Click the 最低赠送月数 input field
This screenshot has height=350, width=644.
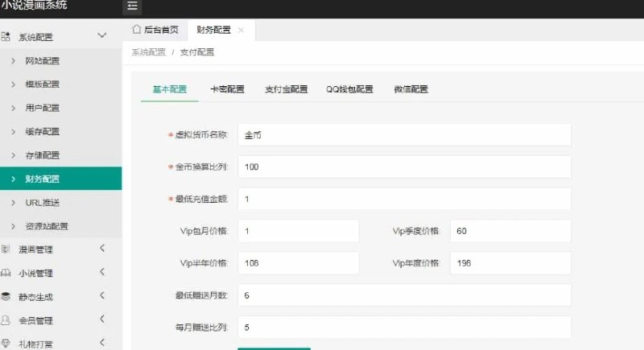[x=404, y=295]
